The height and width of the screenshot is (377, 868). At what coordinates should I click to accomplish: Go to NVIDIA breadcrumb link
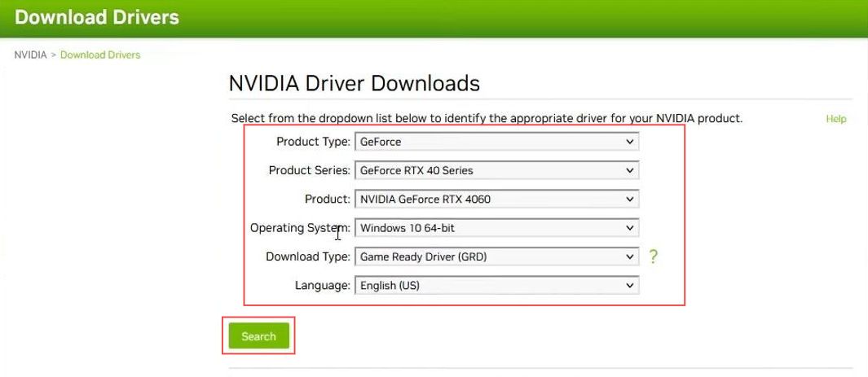coord(30,55)
